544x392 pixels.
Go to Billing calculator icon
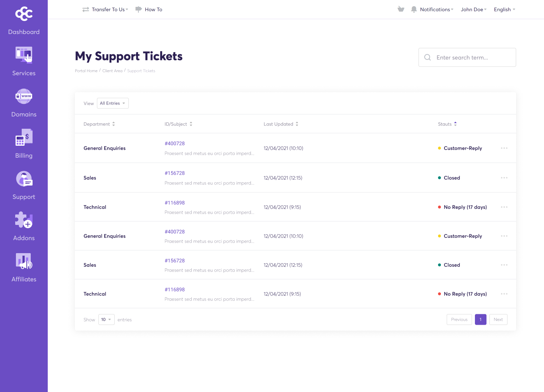[24, 137]
